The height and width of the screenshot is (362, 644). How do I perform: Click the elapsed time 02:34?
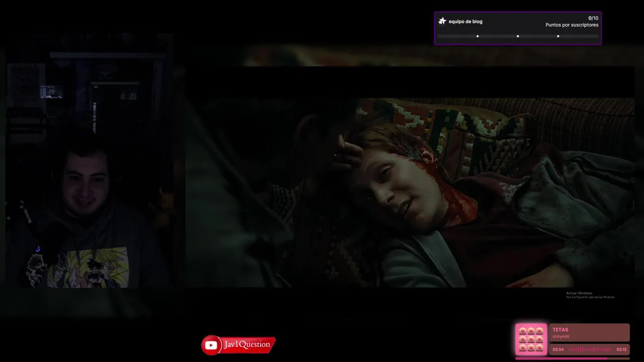pyautogui.click(x=558, y=349)
